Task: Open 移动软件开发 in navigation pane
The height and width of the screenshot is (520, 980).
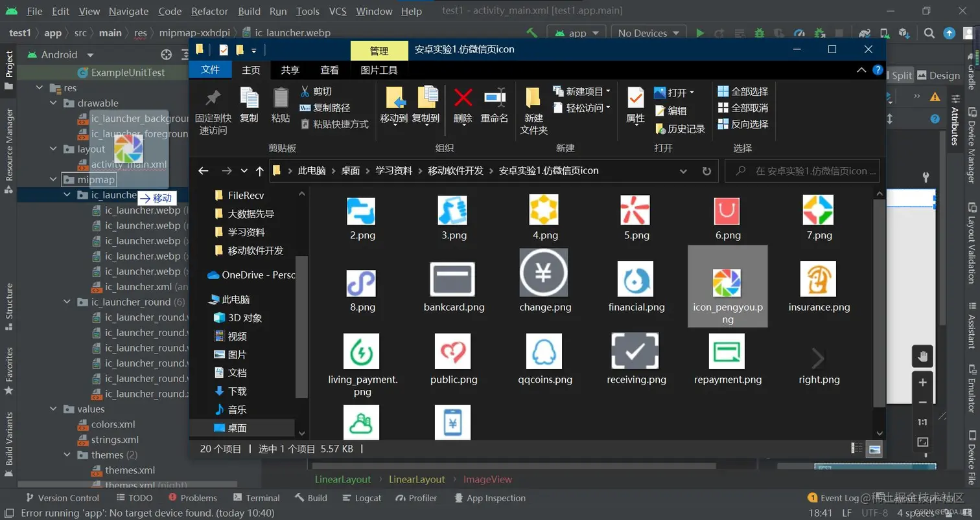Action: click(x=255, y=251)
